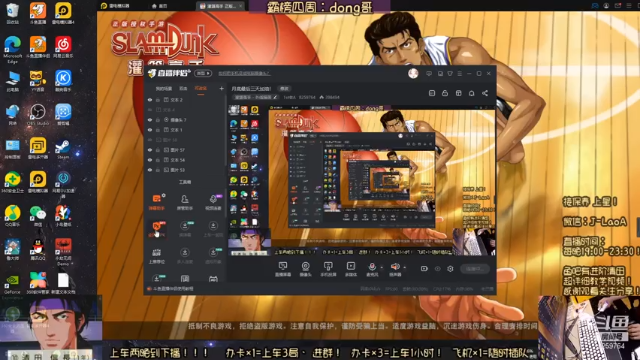This screenshot has width=640, height=360.
Task: Add a multimedia source from bottom toolbar
Action: (x=351, y=269)
